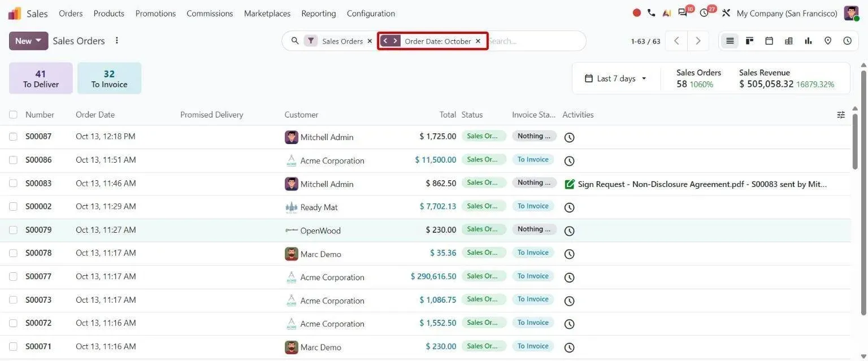Screen dimensions: 868x361
Task: Open the user avatar account menu
Action: pyautogui.click(x=851, y=13)
